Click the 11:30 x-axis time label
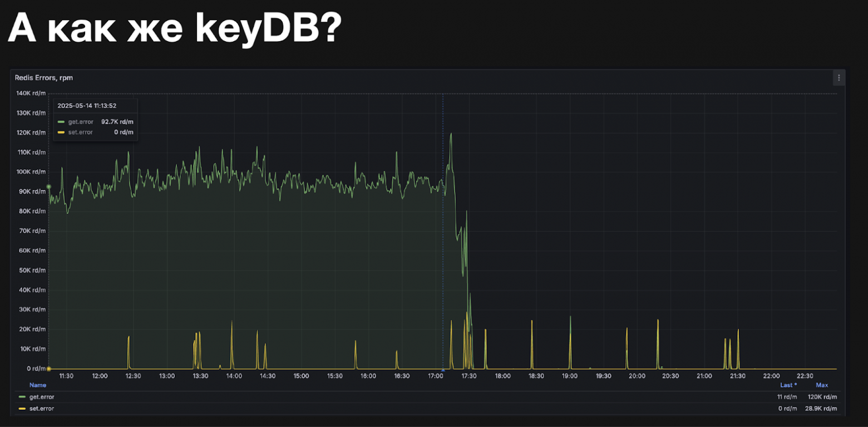 coord(66,376)
